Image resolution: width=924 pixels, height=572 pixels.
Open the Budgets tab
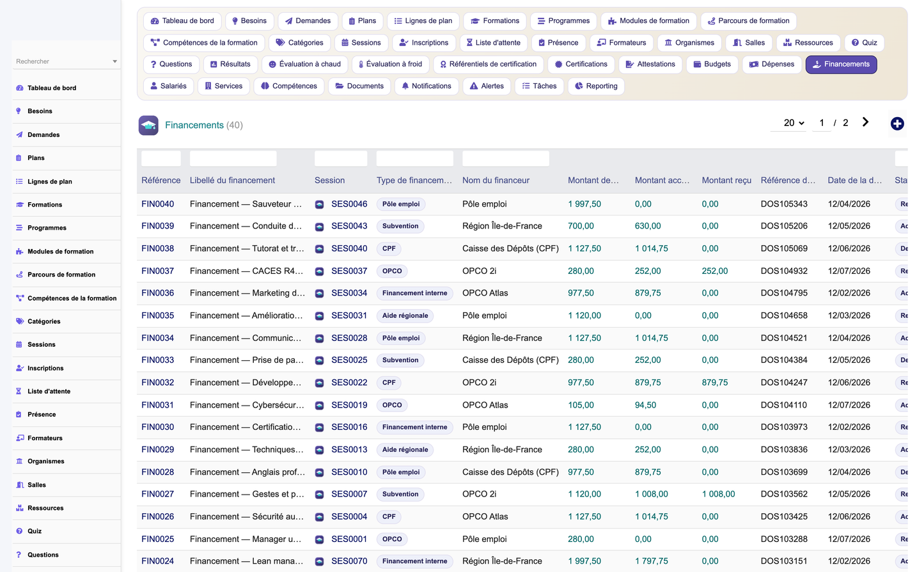coord(712,65)
